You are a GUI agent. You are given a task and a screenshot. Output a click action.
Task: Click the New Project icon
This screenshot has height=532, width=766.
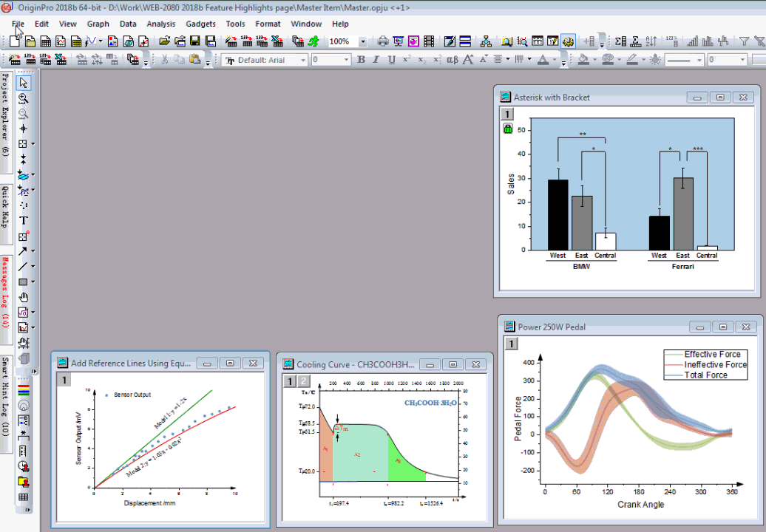point(16,41)
